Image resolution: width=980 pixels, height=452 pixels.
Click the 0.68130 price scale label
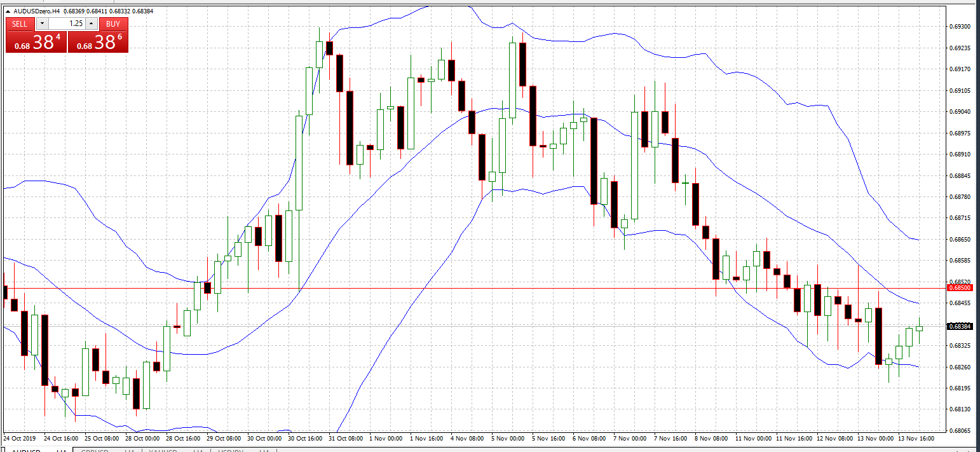(x=960, y=409)
